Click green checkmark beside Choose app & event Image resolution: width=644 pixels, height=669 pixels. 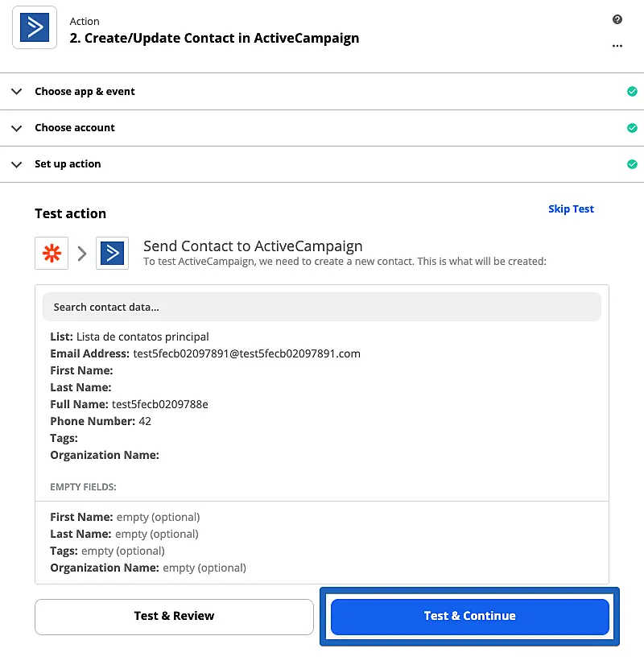point(632,92)
